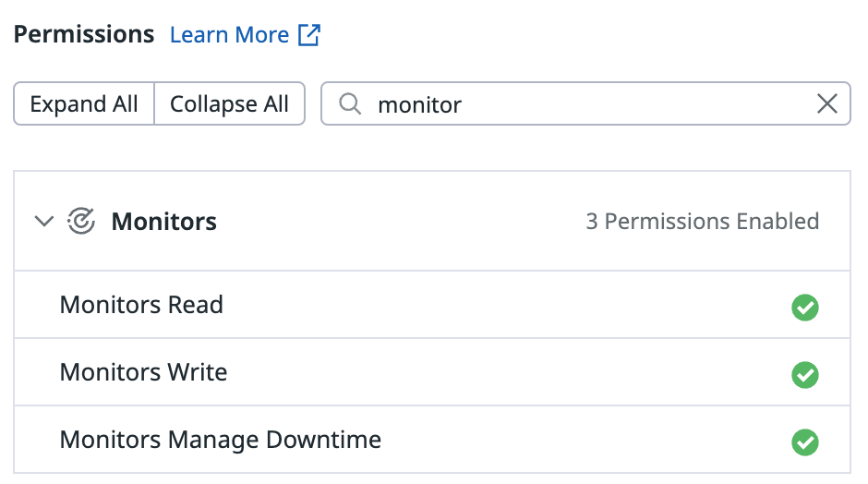The height and width of the screenshot is (484, 868).
Task: Click the Monitors target-check section icon
Action: [x=81, y=222]
